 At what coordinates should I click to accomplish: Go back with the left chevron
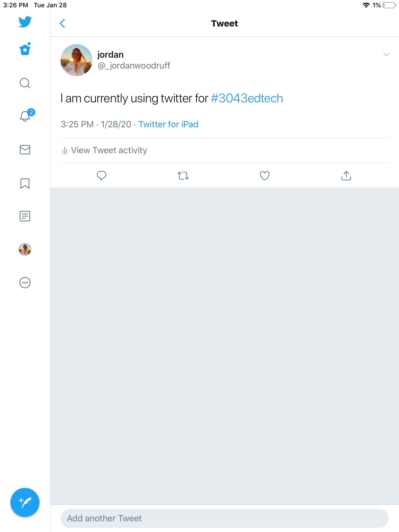click(x=62, y=23)
